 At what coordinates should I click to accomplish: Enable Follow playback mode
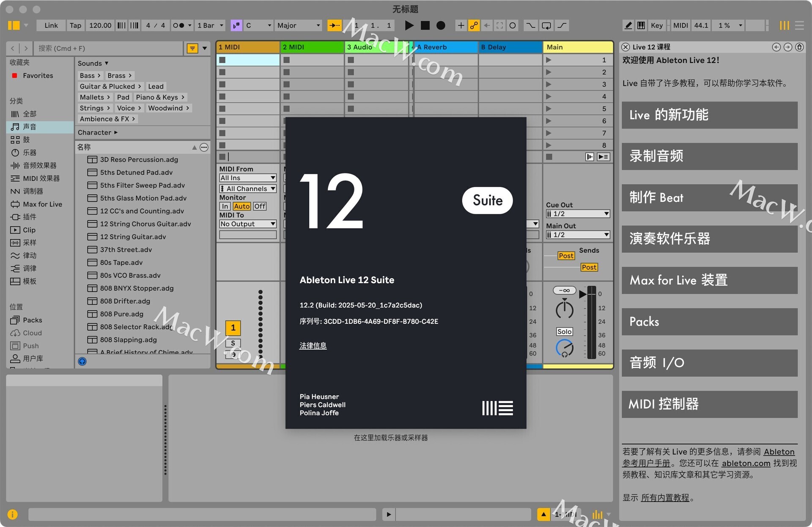pos(335,25)
